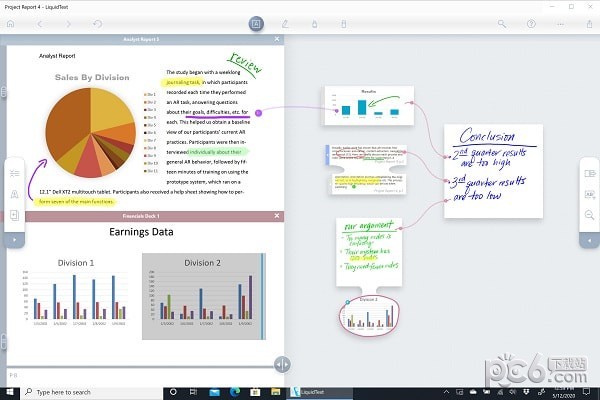
Task: Click the zoom out magnifier in right sidebar
Action: pyautogui.click(x=590, y=215)
